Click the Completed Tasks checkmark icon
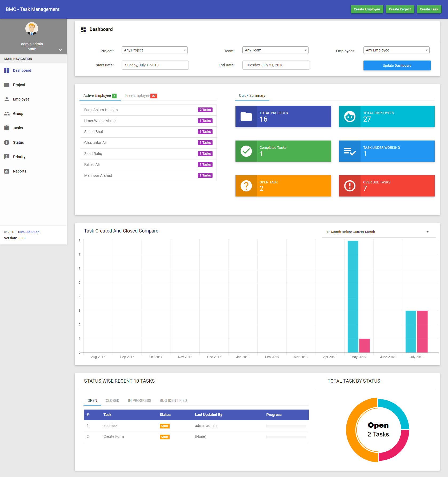Viewport: 448px width, 477px height. pyautogui.click(x=246, y=151)
